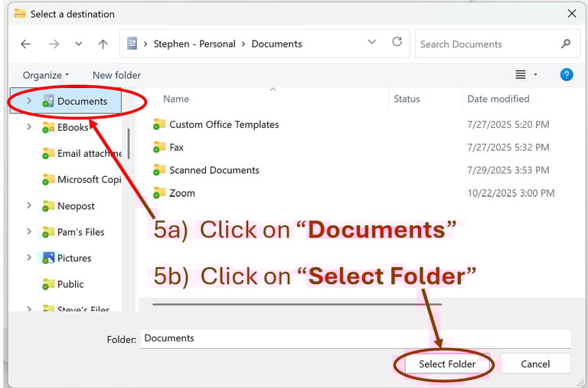Change the view layout icon

click(x=520, y=74)
